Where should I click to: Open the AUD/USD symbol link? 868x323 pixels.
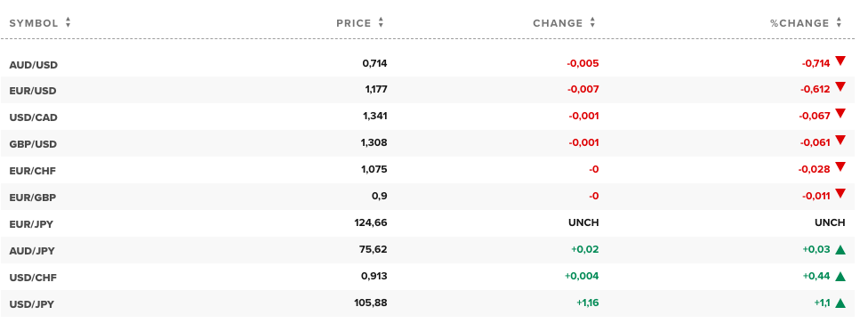tap(33, 65)
